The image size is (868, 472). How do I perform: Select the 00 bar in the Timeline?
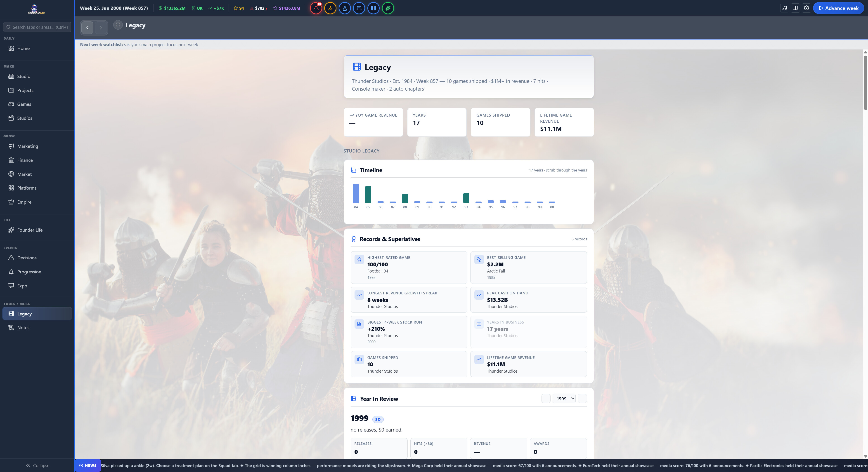point(552,202)
